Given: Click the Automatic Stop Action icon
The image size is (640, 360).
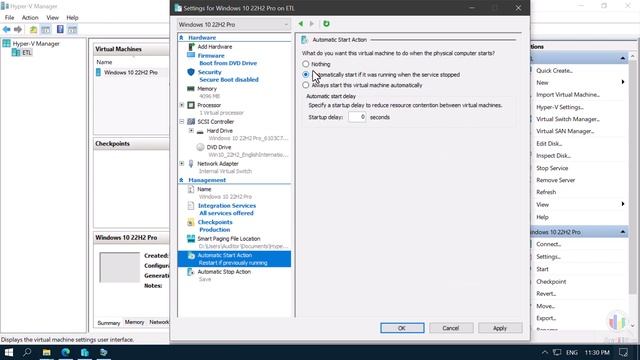Looking at the screenshot, I should click(x=191, y=272).
